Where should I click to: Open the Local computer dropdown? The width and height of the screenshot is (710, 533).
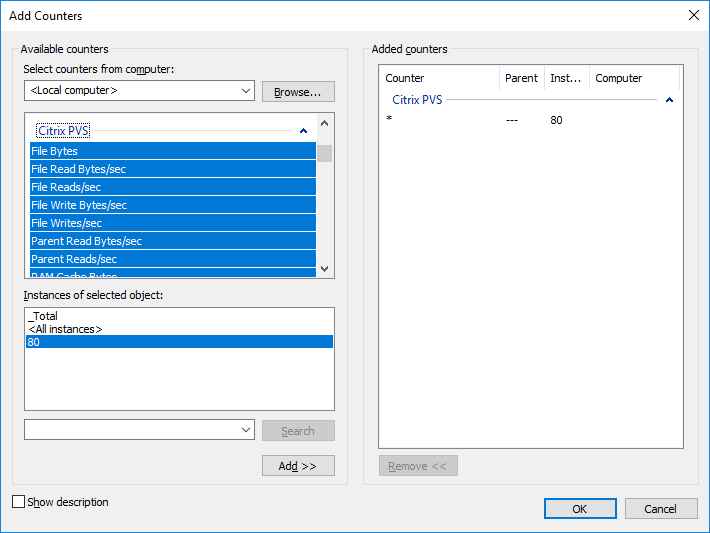point(246,91)
